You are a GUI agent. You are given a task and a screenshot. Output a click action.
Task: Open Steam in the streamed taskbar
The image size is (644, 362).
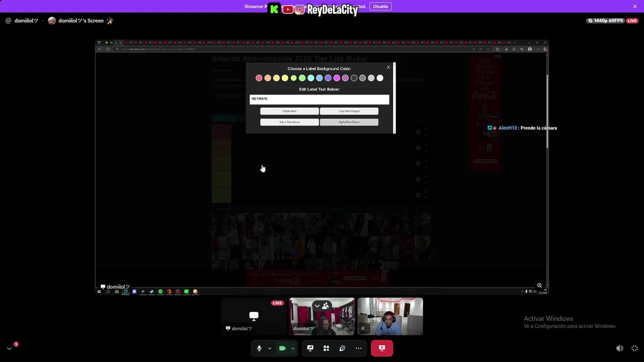[x=151, y=292]
